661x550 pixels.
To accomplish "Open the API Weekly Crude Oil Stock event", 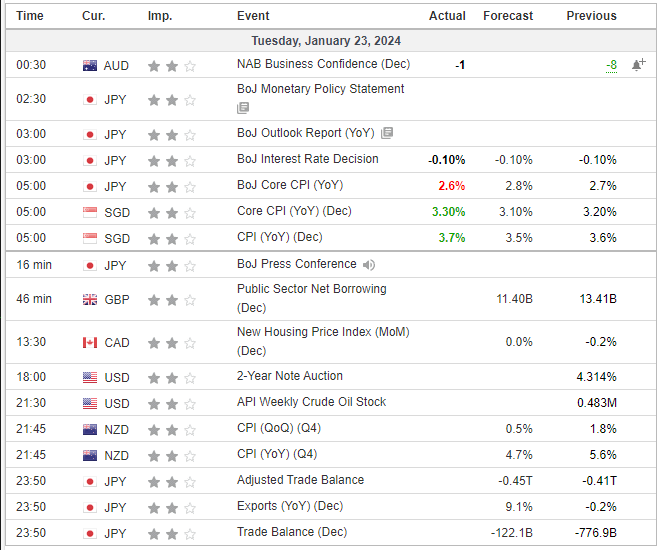I will (311, 402).
